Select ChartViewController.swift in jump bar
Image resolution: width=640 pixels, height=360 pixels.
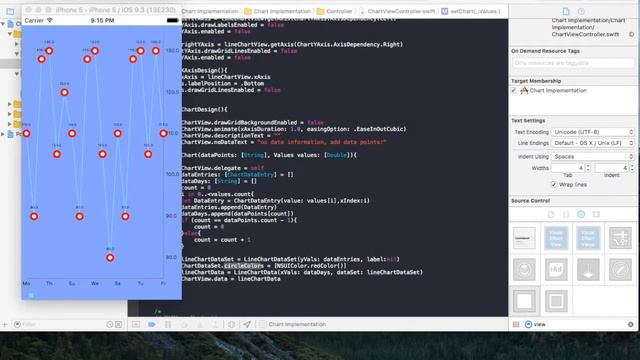pos(397,11)
